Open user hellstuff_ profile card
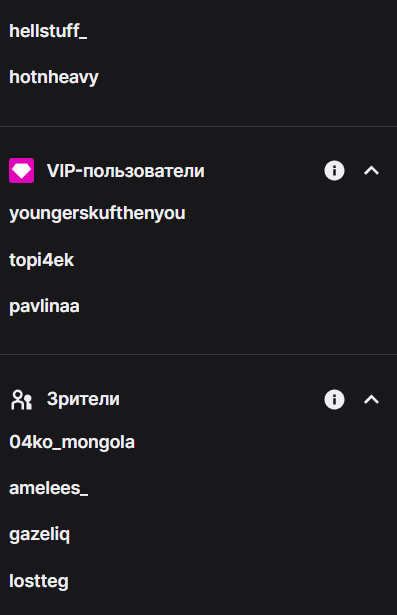The width and height of the screenshot is (397, 615). pos(48,31)
